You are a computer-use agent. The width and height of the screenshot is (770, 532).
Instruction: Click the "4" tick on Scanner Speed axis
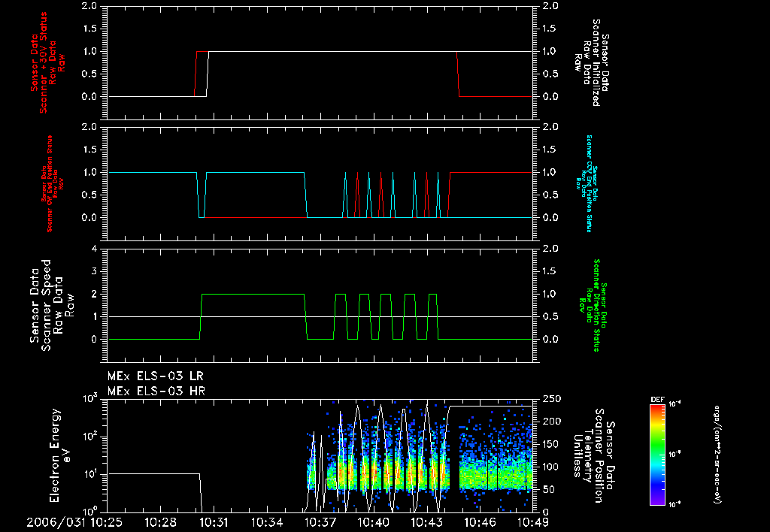click(94, 249)
